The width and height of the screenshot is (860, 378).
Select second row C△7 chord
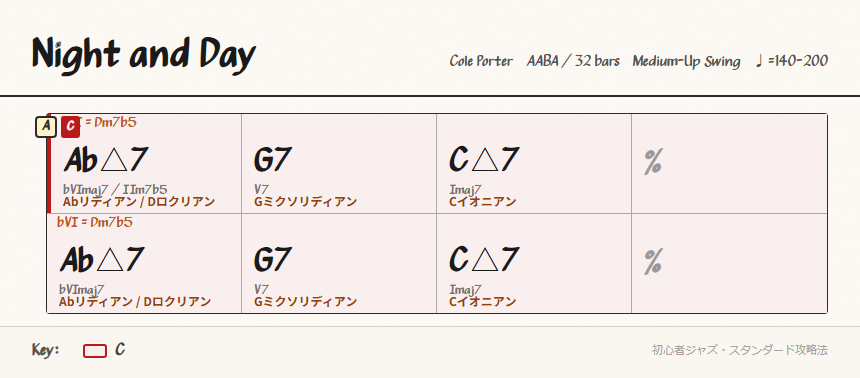(x=484, y=259)
